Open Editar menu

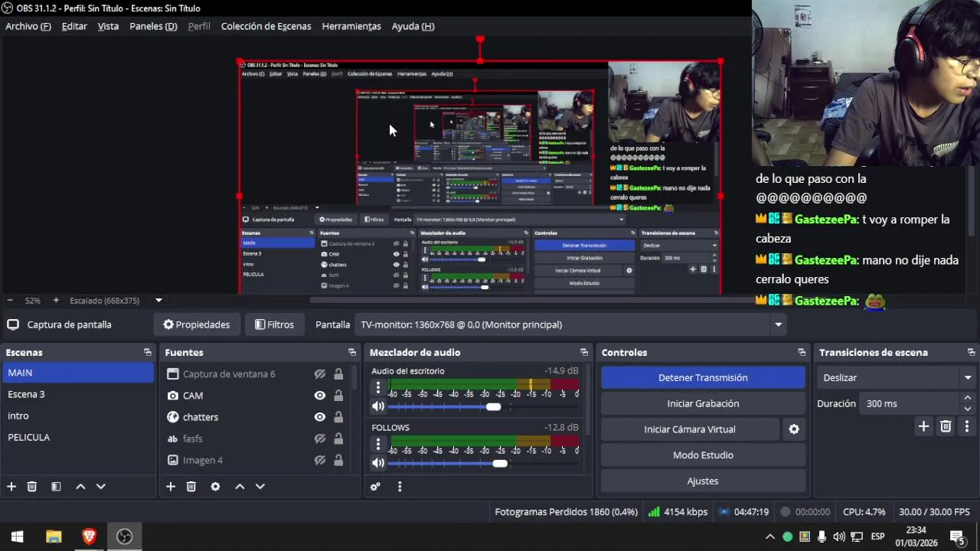click(x=74, y=26)
